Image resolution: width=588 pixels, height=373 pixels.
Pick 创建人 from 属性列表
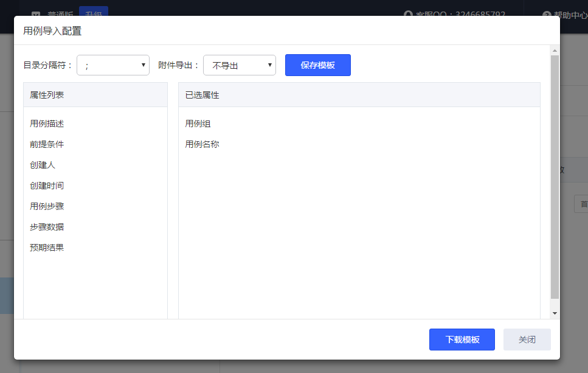click(x=43, y=165)
